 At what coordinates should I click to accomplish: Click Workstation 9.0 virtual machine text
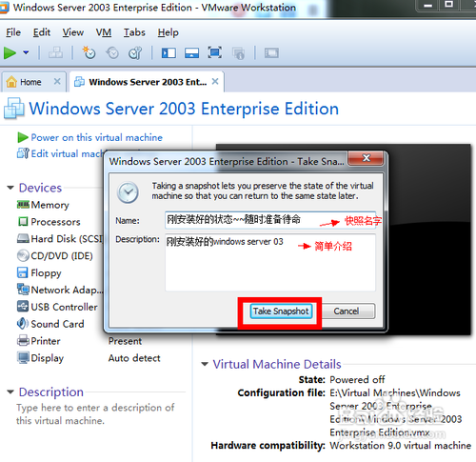(x=401, y=446)
